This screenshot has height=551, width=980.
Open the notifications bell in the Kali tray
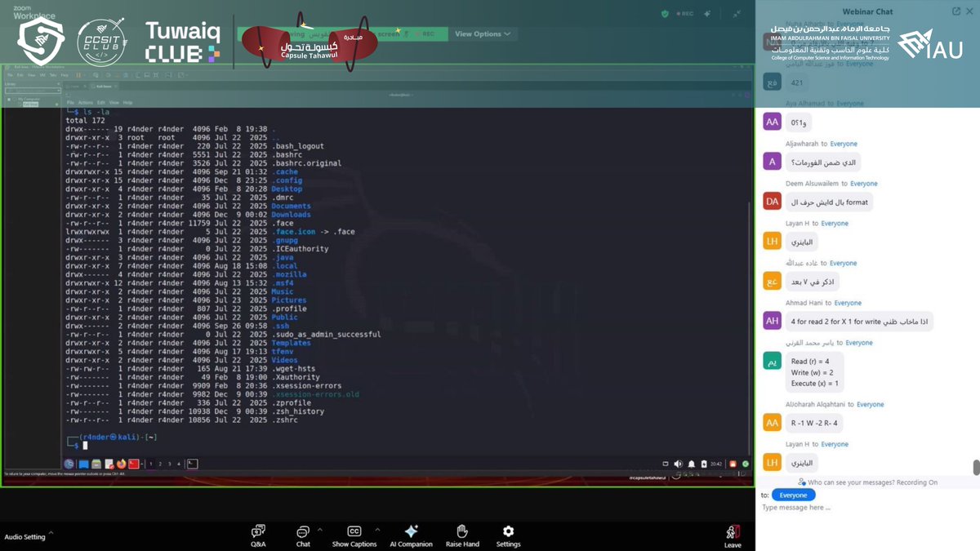click(x=692, y=463)
